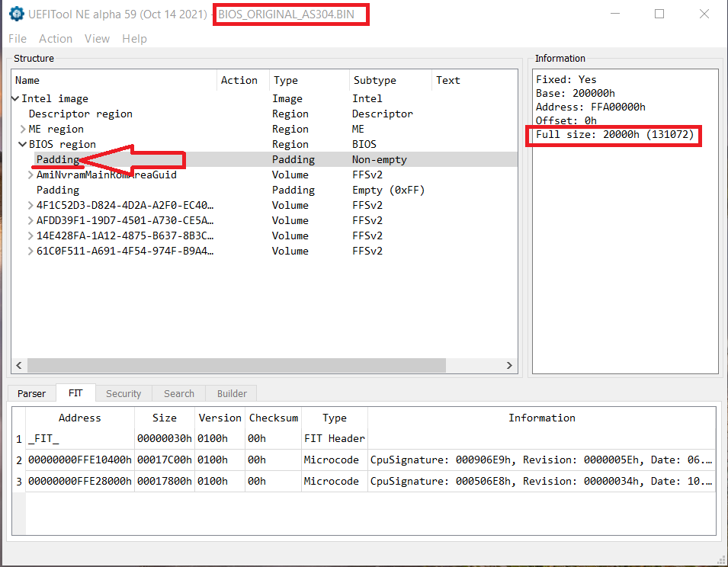
Task: Expand the 61C0F511-A691 volume node
Action: tap(30, 251)
